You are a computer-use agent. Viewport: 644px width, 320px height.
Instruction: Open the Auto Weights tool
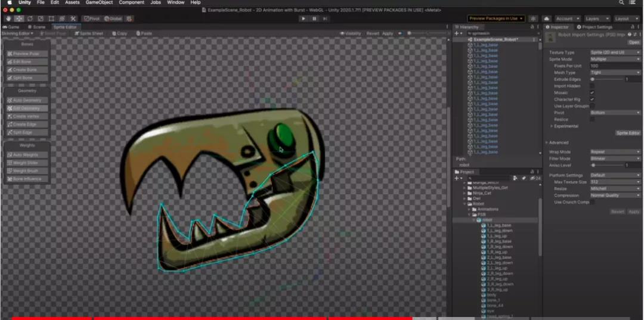(27, 155)
